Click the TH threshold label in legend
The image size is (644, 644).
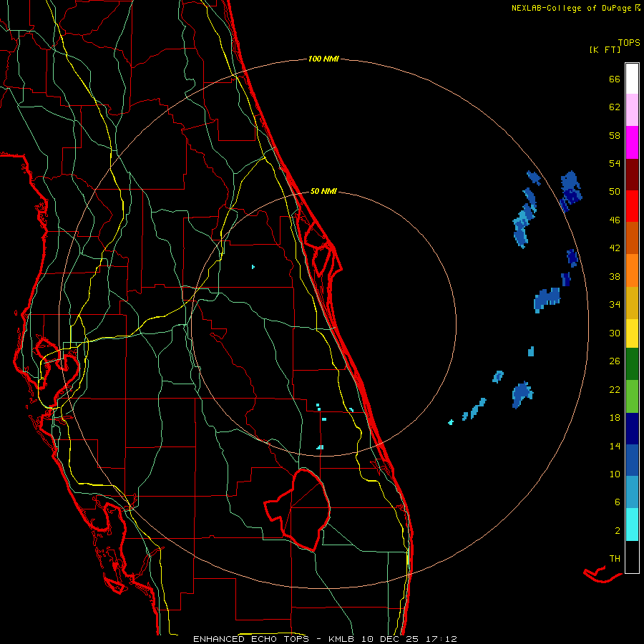click(615, 559)
